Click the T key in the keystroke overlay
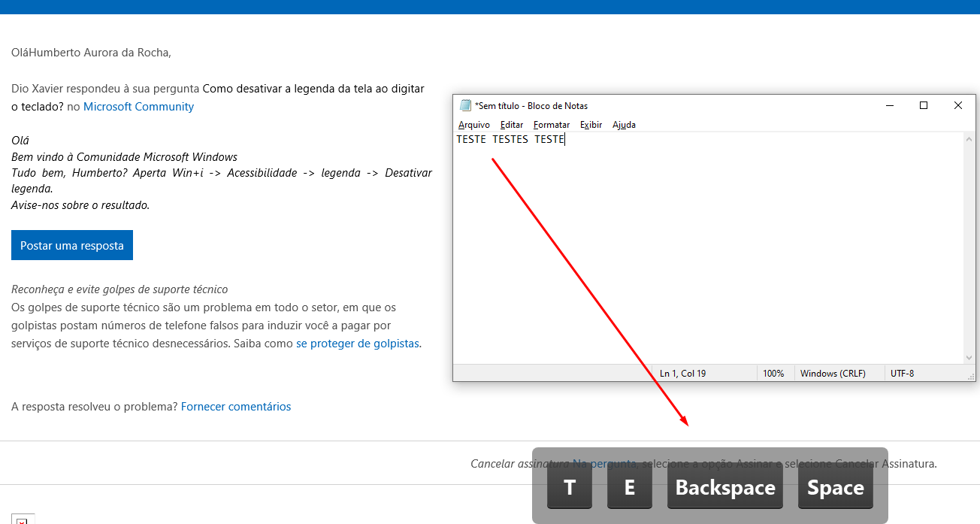The width and height of the screenshot is (980, 524). pos(570,487)
